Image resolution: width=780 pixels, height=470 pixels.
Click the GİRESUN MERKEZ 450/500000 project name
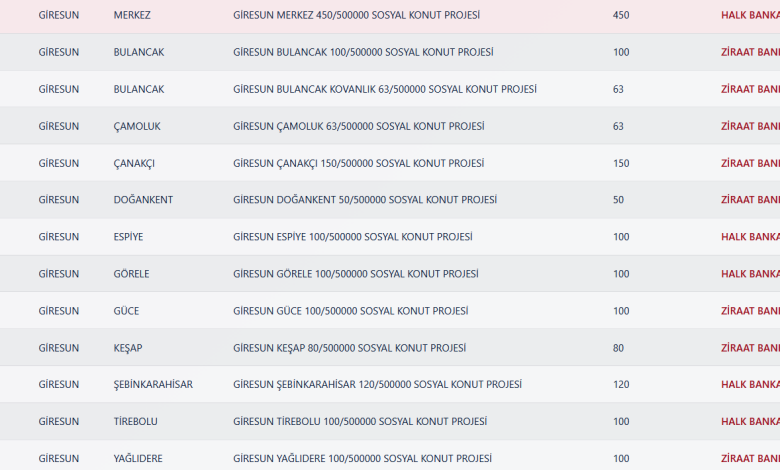click(355, 16)
